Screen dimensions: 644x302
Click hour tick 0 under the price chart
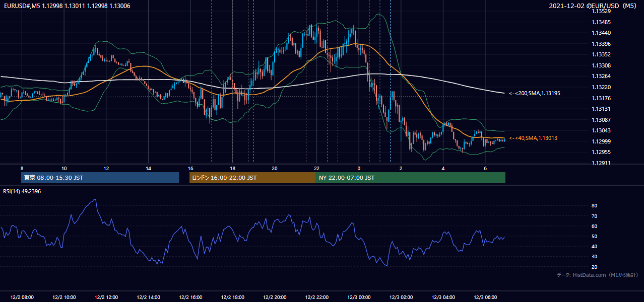click(x=359, y=168)
